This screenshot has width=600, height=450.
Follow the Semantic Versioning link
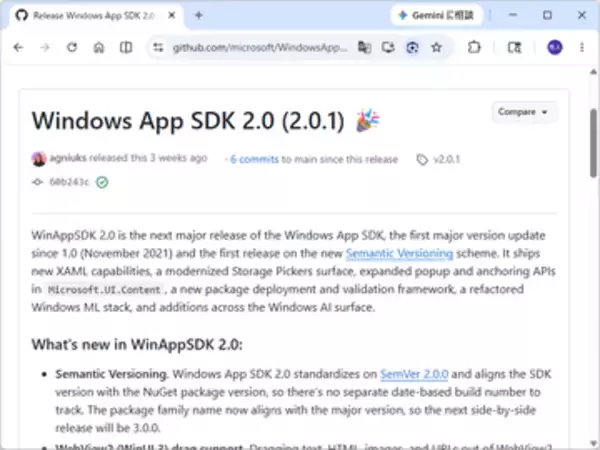pyautogui.click(x=399, y=253)
